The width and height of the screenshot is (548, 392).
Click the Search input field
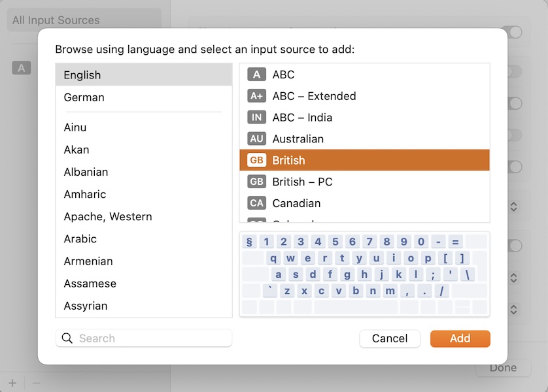[144, 338]
